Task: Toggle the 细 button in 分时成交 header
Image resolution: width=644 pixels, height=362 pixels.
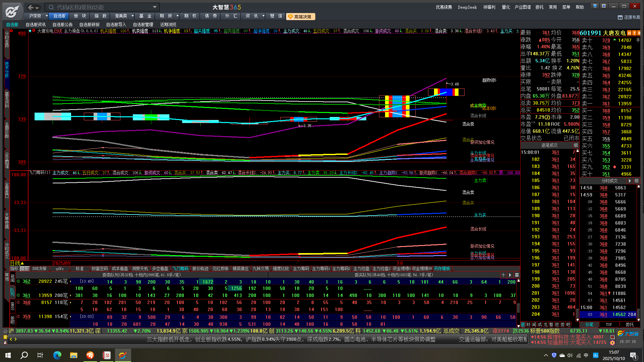Action: 636,181
